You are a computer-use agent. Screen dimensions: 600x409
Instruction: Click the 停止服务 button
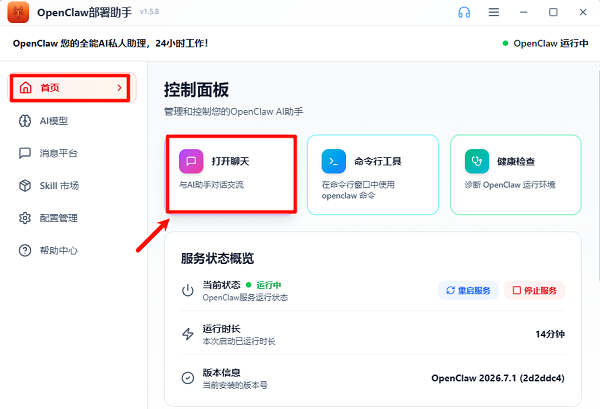click(534, 290)
